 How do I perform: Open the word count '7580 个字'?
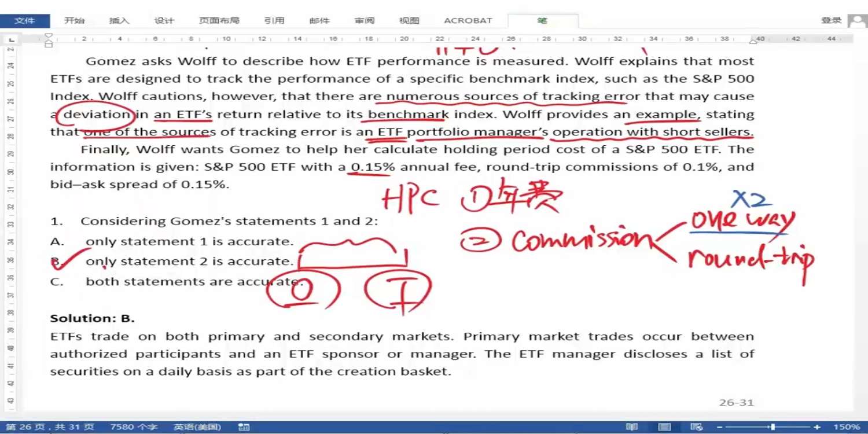134,427
